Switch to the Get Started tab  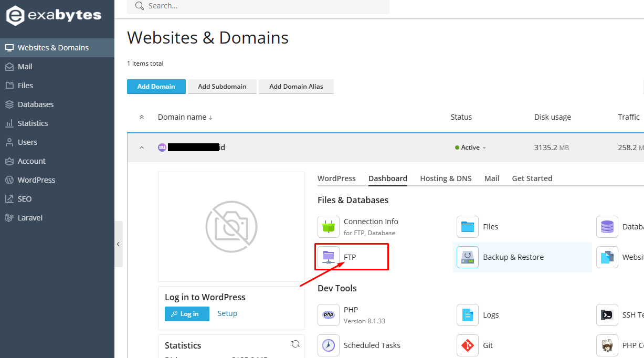(x=532, y=178)
